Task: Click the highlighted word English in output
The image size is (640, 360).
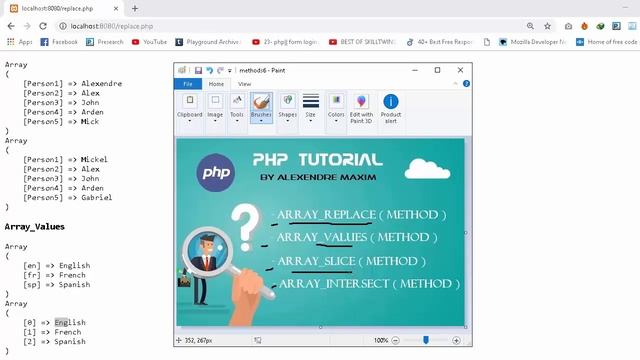Action: [70, 322]
